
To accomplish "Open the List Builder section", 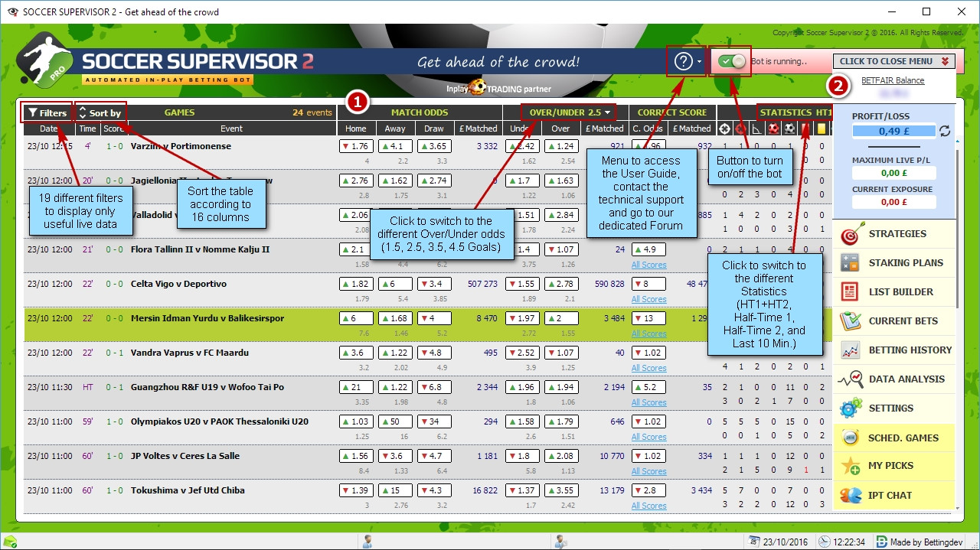I will pos(893,292).
